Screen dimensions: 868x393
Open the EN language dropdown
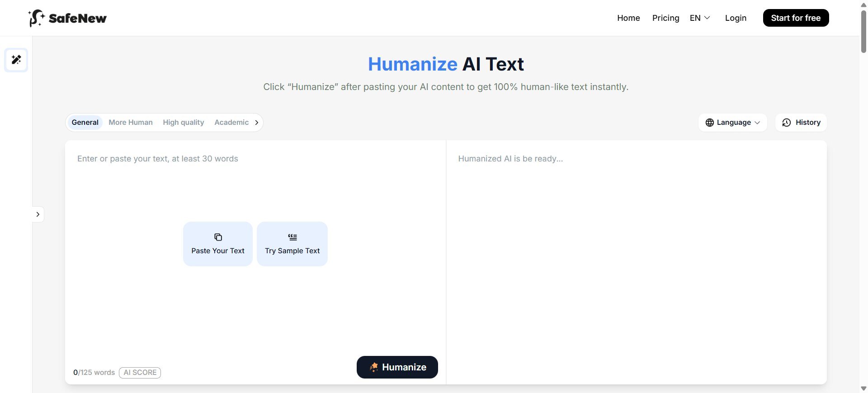click(x=699, y=18)
